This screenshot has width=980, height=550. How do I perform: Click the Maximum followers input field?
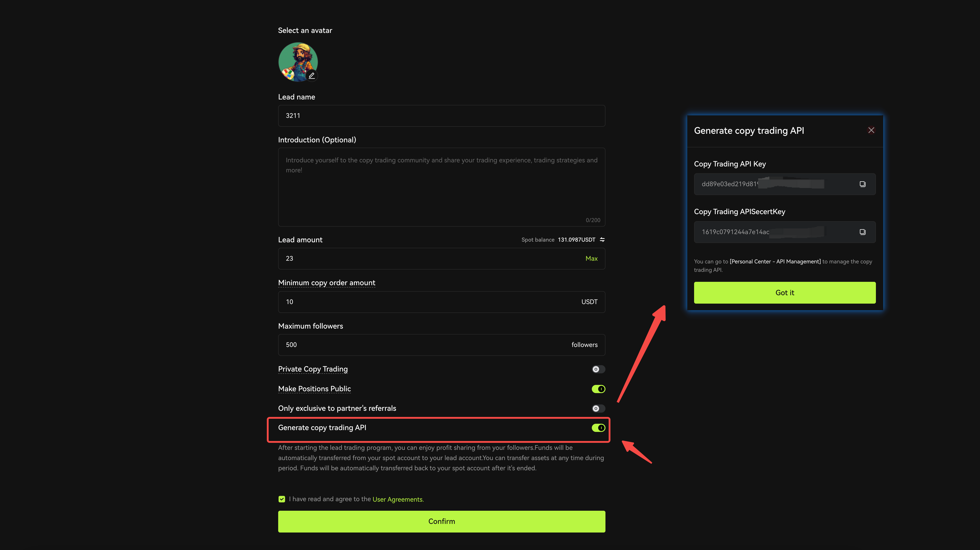click(422, 345)
